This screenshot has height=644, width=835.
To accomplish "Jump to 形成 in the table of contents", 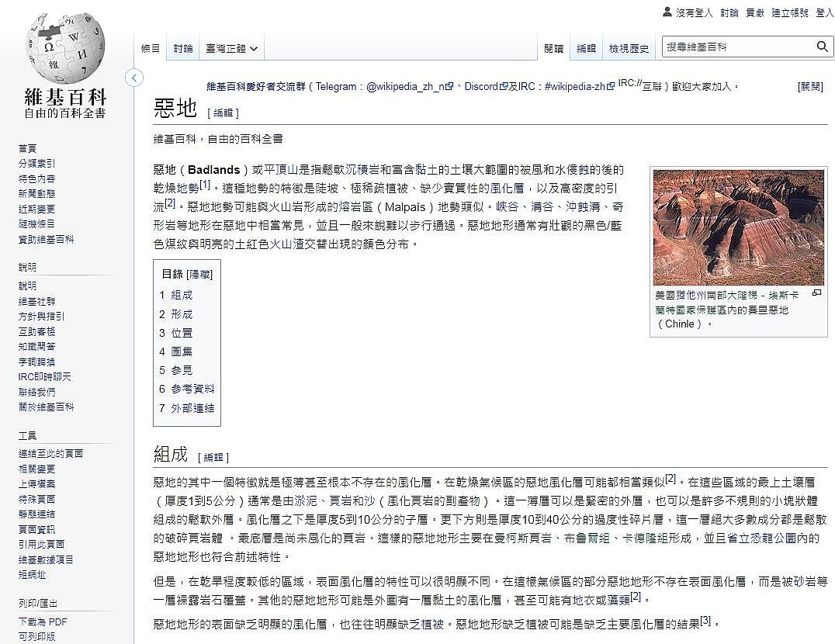I will click(181, 314).
